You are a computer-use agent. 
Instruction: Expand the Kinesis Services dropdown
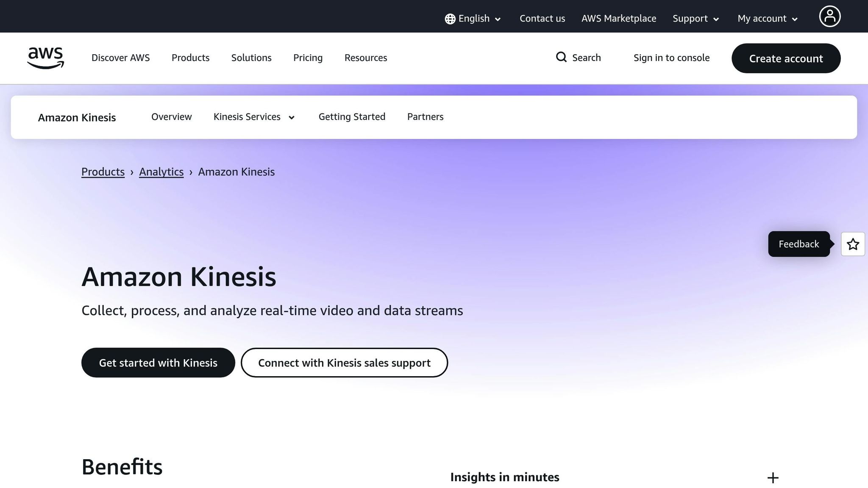[x=254, y=117]
